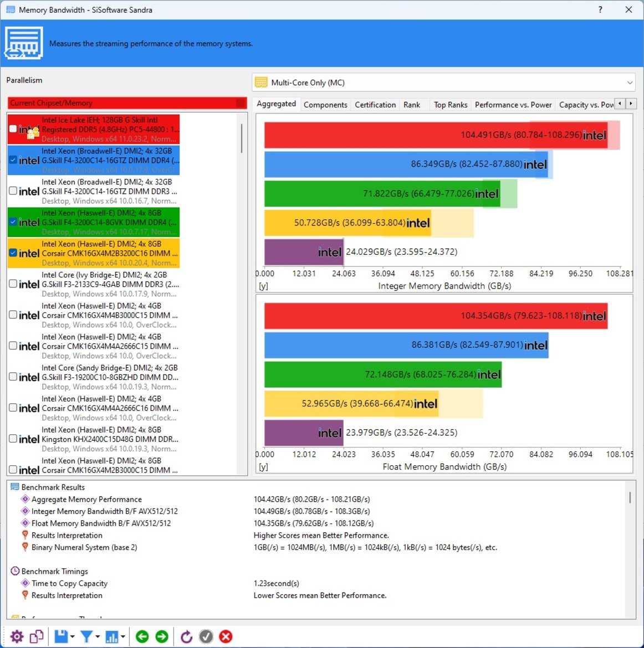Viewport: 644px width, 648px height.
Task: Go forward with the green right arrow
Action: coord(162,636)
